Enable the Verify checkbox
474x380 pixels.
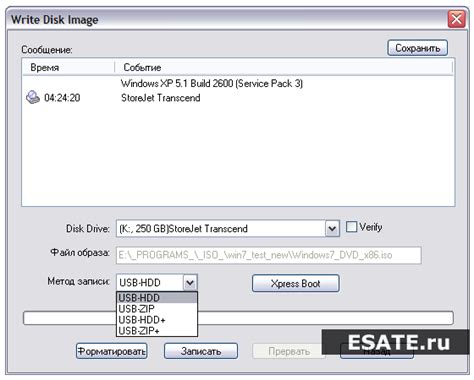(351, 227)
